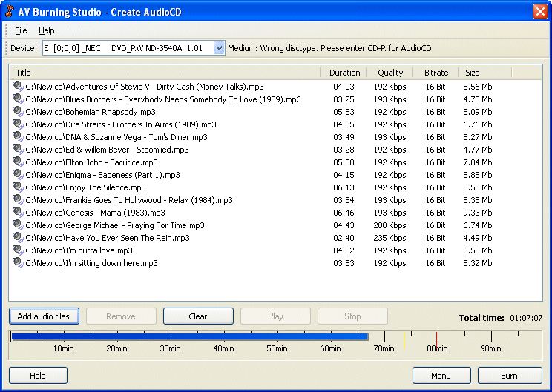The image size is (552, 392).
Task: Click the audio icon beside Have You Ever Seen The Rain
Action: [18, 238]
